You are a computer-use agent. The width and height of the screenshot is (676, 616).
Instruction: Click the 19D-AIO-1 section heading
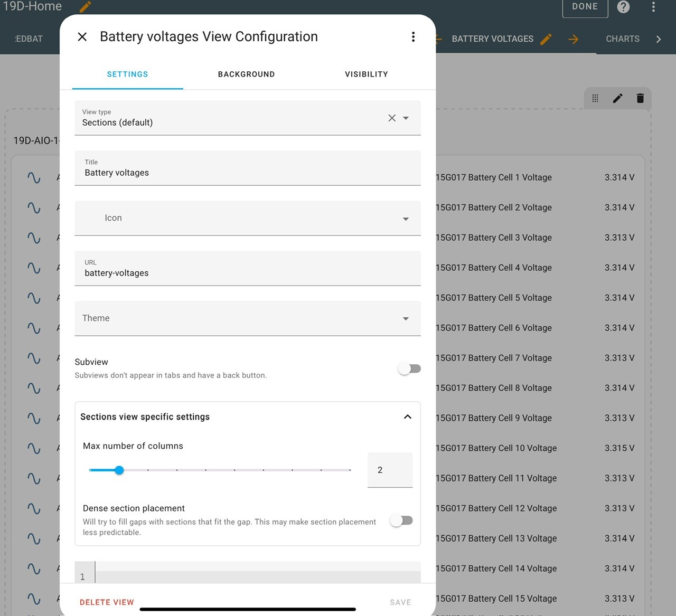pos(36,140)
